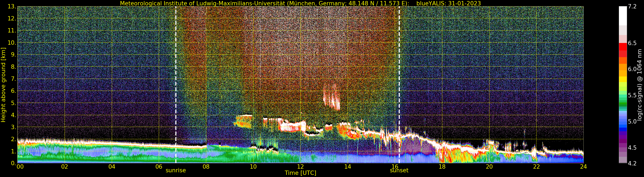Click the height axis tick label '9.'
The height and width of the screenshot is (177, 644).
pos(14,55)
